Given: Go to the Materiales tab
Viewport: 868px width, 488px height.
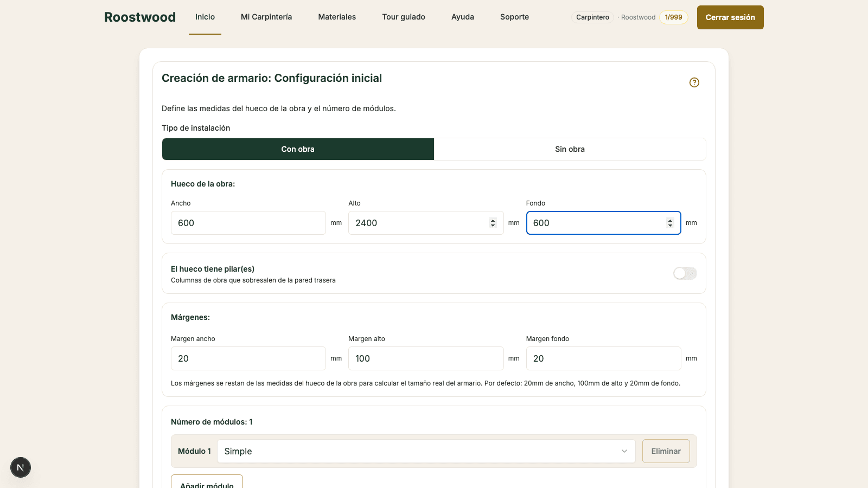Looking at the screenshot, I should 337,17.
